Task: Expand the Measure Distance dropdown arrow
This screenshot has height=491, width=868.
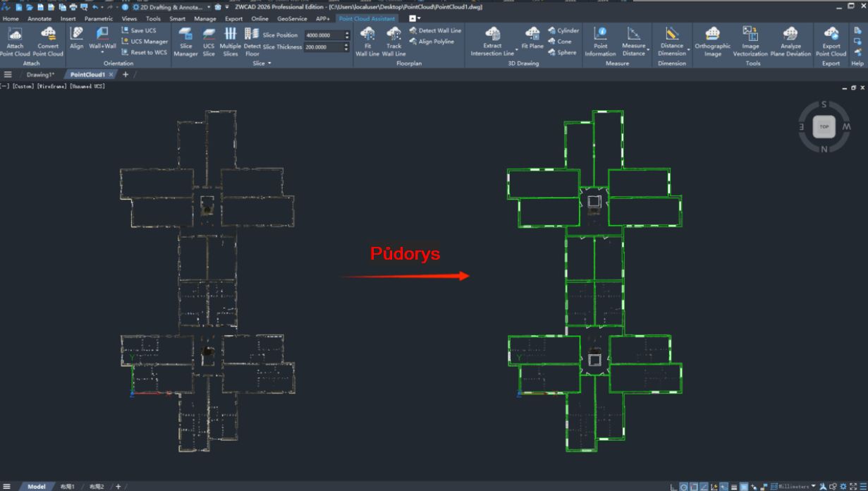Action: pos(647,50)
